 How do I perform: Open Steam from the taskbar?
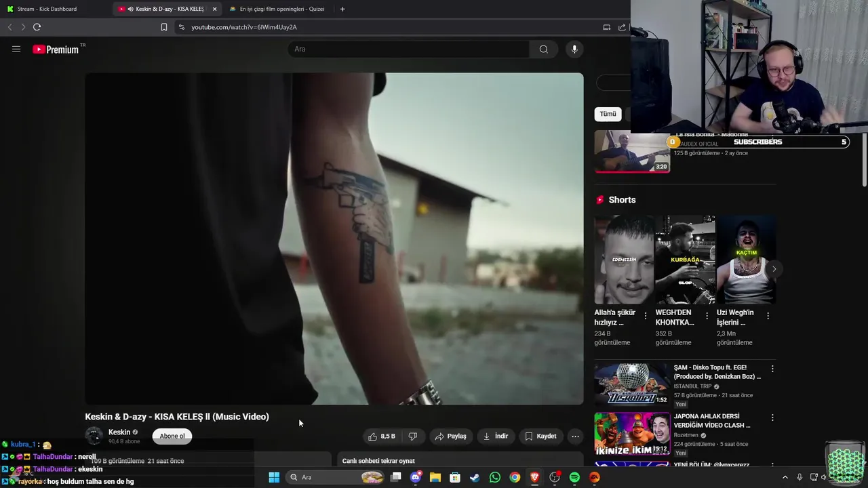475,477
